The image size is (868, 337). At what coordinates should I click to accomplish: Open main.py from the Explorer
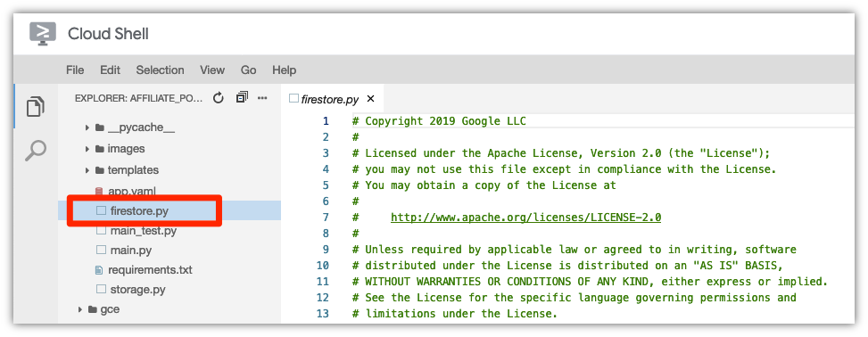[130, 251]
